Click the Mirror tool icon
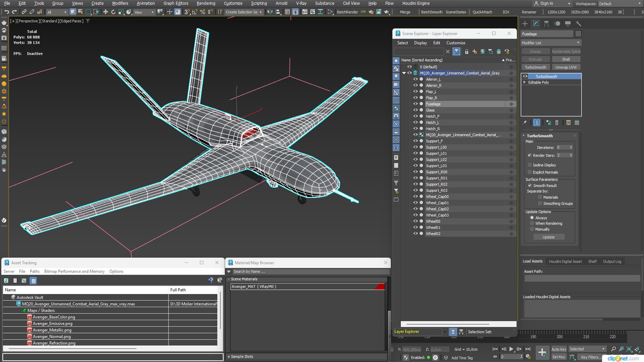This screenshot has width=644, height=362. 270,12
